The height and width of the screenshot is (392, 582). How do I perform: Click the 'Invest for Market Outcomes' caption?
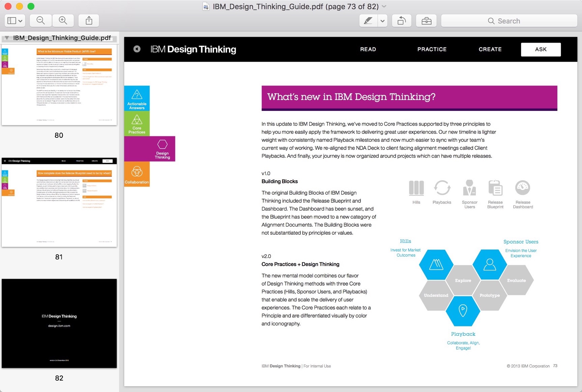(406, 253)
